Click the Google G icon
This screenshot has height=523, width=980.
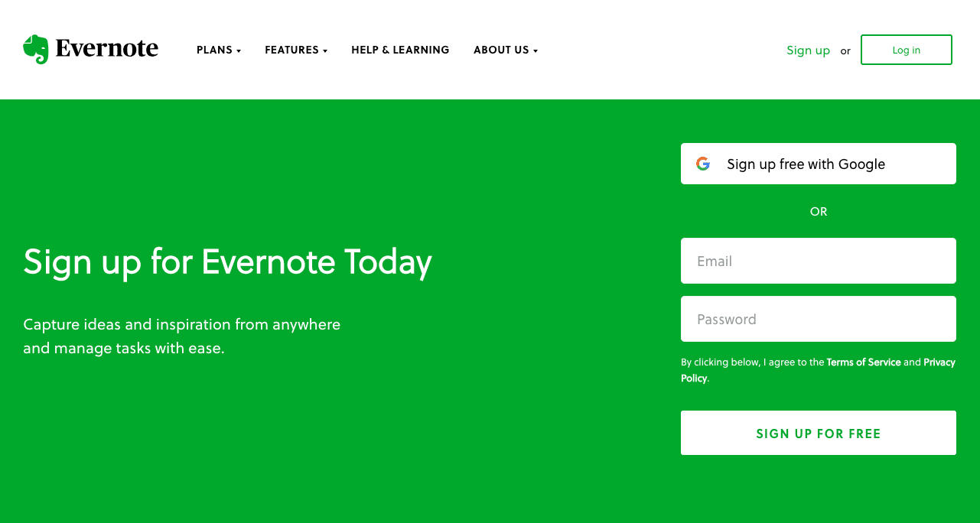pos(703,164)
